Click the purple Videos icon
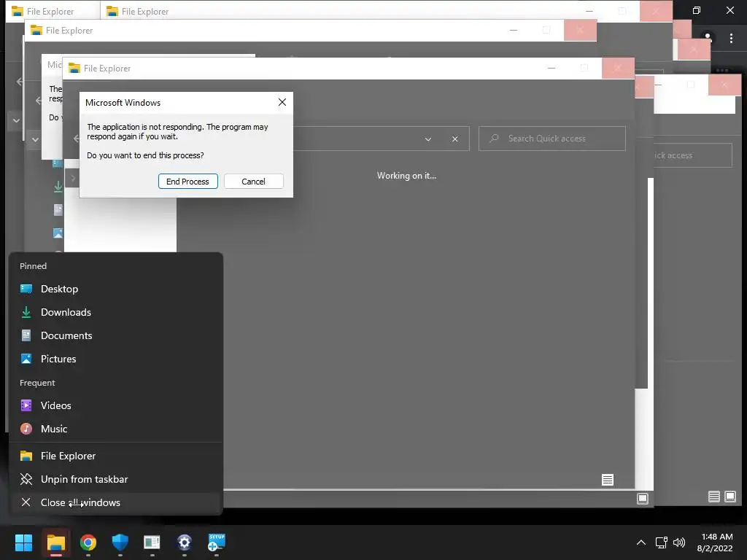 pyautogui.click(x=26, y=405)
